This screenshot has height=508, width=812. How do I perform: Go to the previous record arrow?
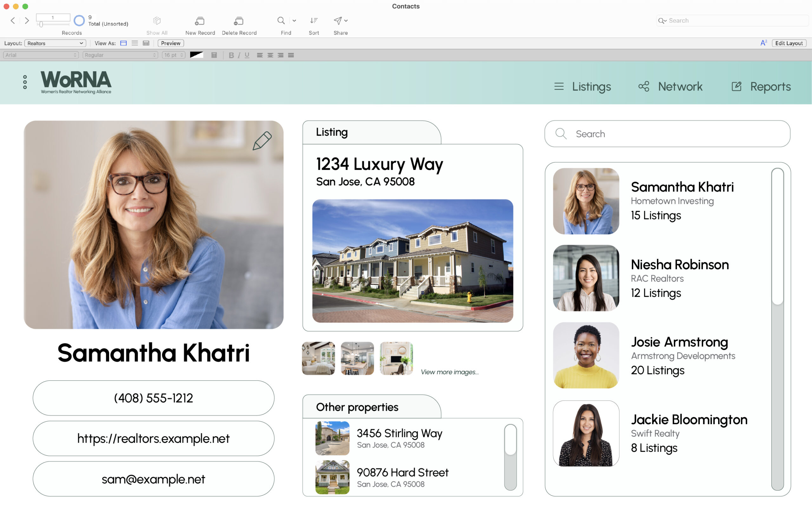[13, 21]
